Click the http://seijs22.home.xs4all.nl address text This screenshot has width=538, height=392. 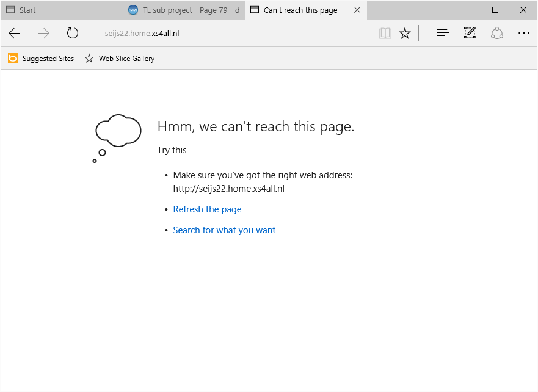(229, 189)
